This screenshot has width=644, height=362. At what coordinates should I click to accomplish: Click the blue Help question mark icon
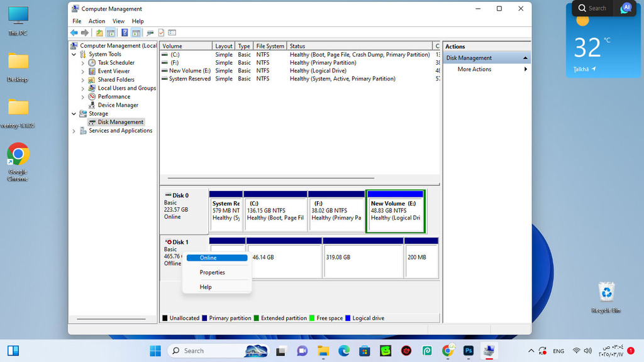(x=125, y=33)
